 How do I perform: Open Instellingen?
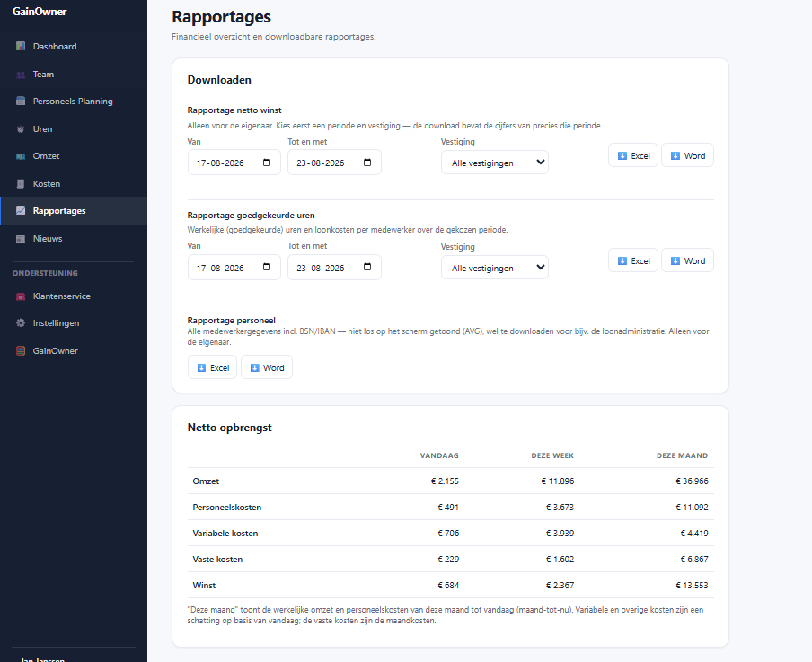click(x=74, y=323)
